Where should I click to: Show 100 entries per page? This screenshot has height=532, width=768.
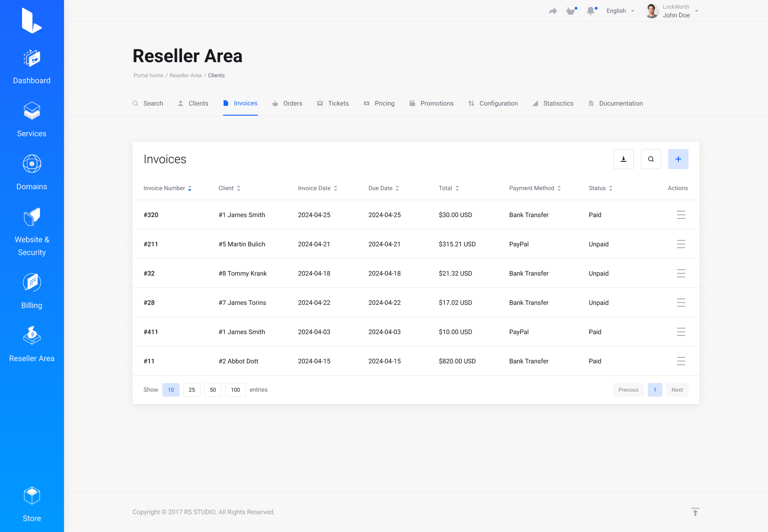(x=235, y=390)
